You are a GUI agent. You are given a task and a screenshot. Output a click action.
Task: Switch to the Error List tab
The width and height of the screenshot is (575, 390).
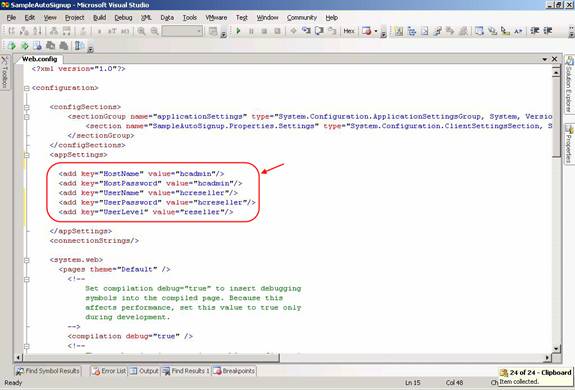[109, 371]
